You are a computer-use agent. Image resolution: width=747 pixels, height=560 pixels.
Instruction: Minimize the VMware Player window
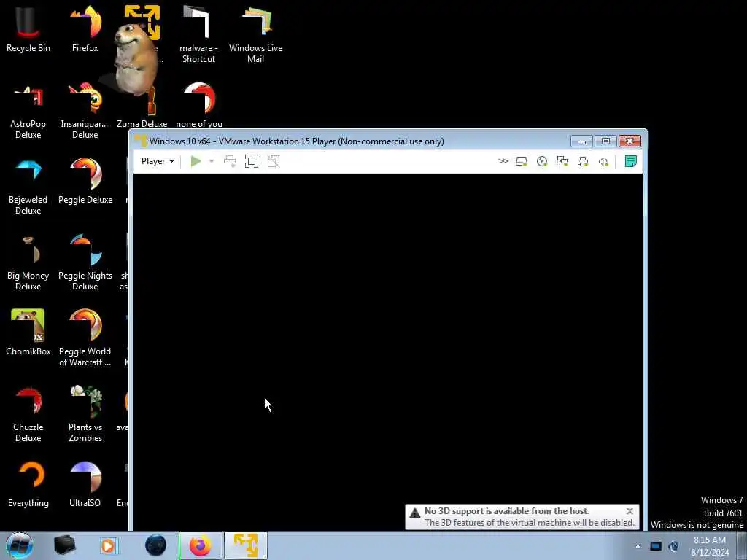pos(581,141)
